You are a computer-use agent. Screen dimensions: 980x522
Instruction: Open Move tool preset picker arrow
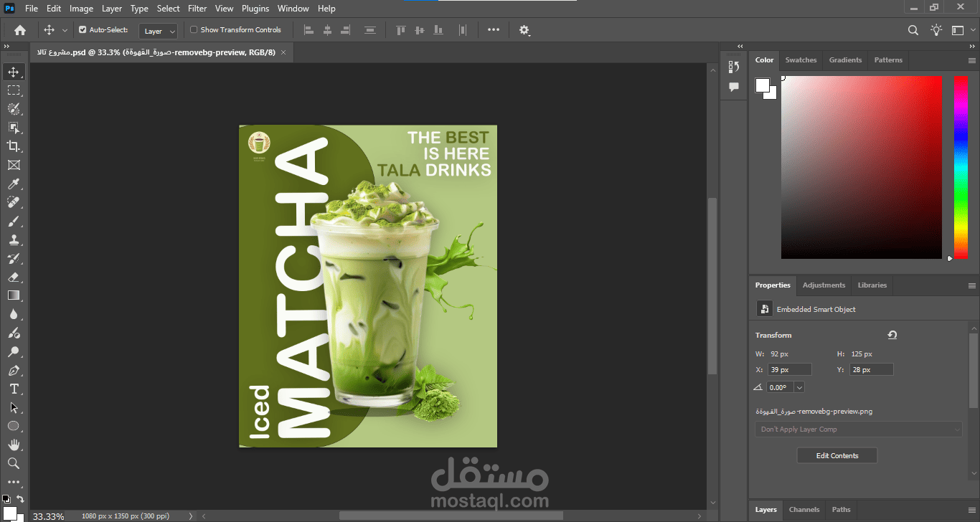click(65, 30)
